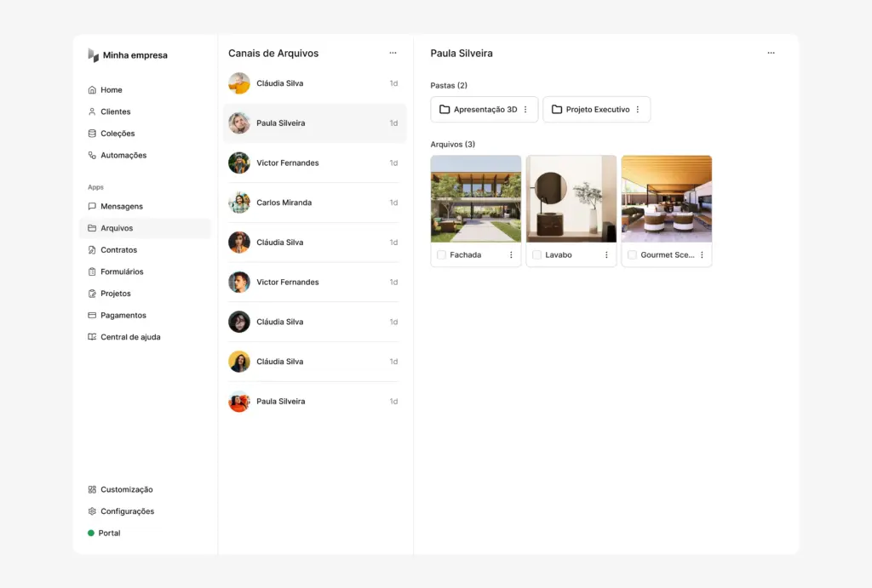This screenshot has height=588, width=872.
Task: Select the Mensagens app icon
Action: click(92, 206)
